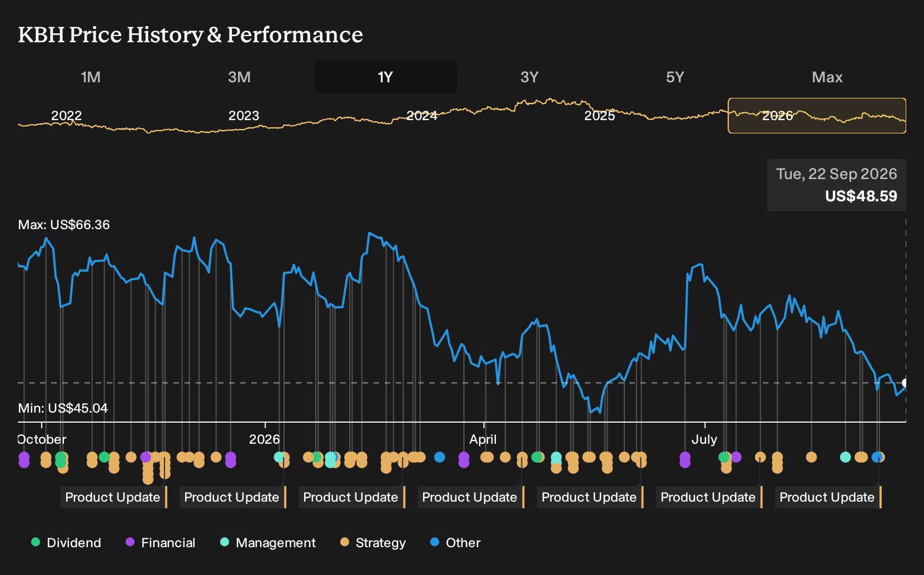Jump to 2022 in the overview timeline

(x=66, y=116)
